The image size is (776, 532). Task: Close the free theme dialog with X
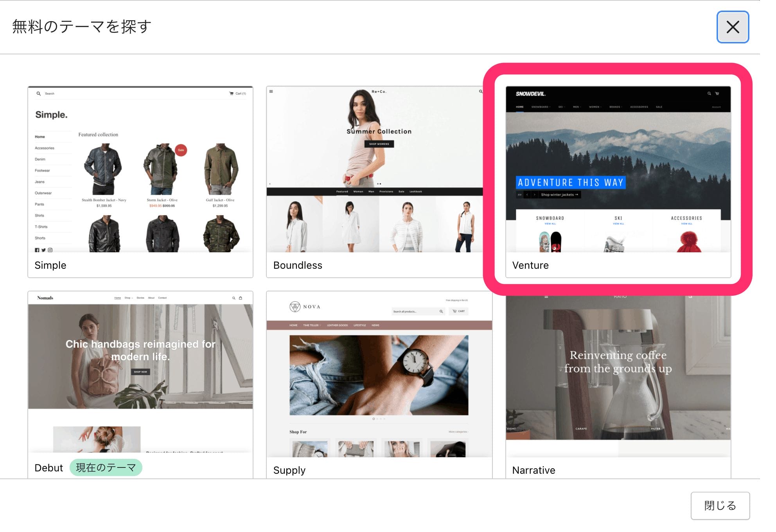coord(732,27)
